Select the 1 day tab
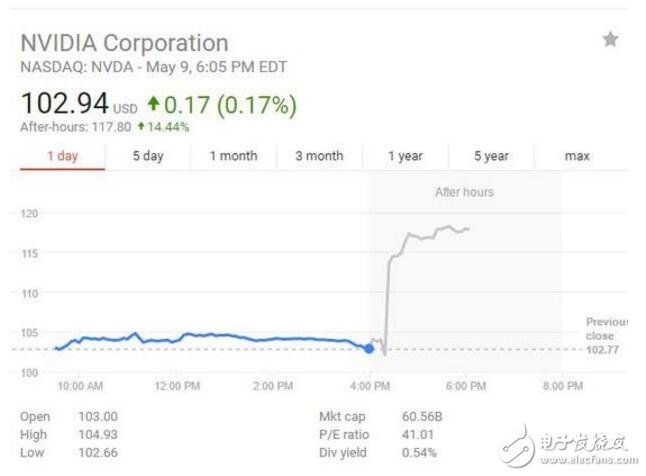The height and width of the screenshot is (476, 646). [x=63, y=156]
